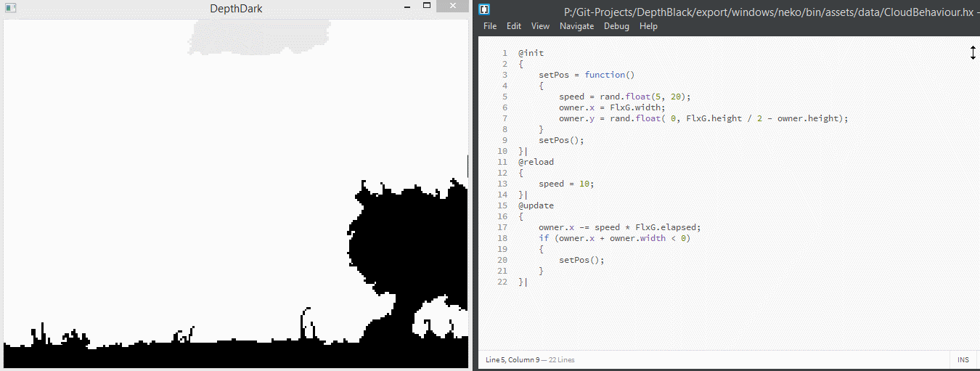The image size is (980, 371).
Task: Maximize the DepthDark window
Action: [427, 6]
